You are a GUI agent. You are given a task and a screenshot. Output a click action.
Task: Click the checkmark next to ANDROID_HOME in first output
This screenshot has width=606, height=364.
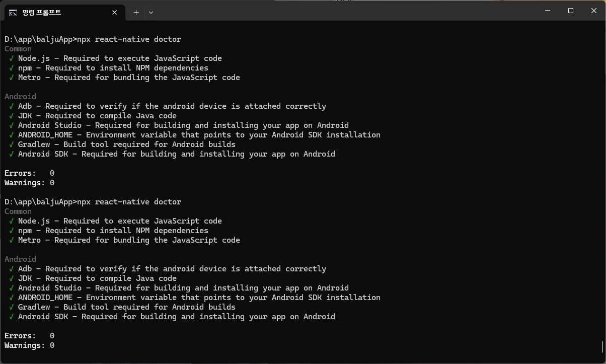[11, 135]
